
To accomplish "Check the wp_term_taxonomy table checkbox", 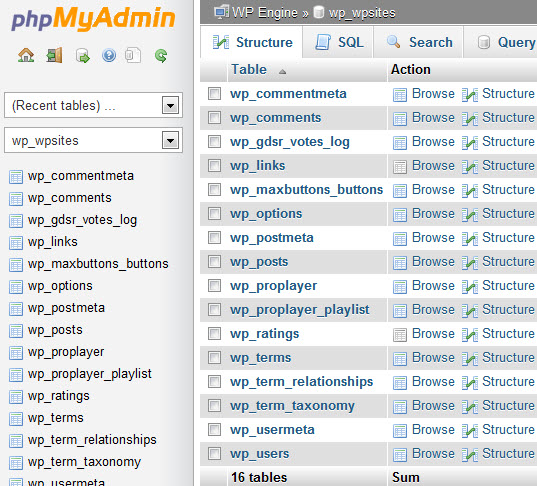I will click(x=214, y=406).
